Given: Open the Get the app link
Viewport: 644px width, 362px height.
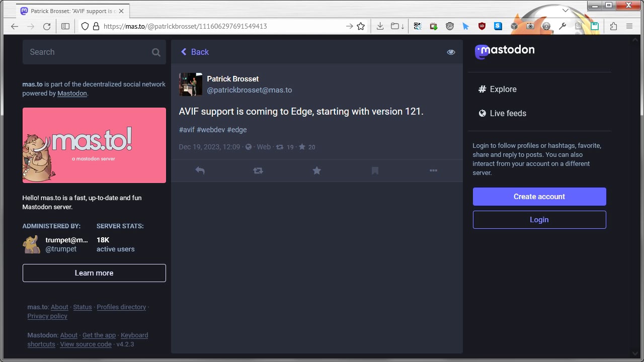Looking at the screenshot, I should coord(99,335).
